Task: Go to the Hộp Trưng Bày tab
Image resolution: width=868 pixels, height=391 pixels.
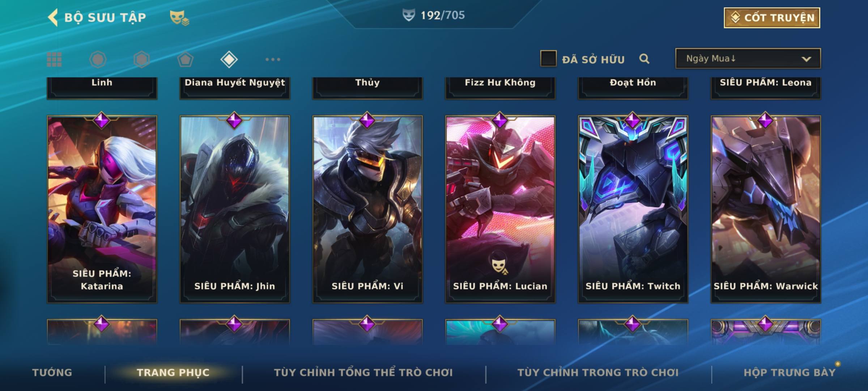Action: coord(790,372)
